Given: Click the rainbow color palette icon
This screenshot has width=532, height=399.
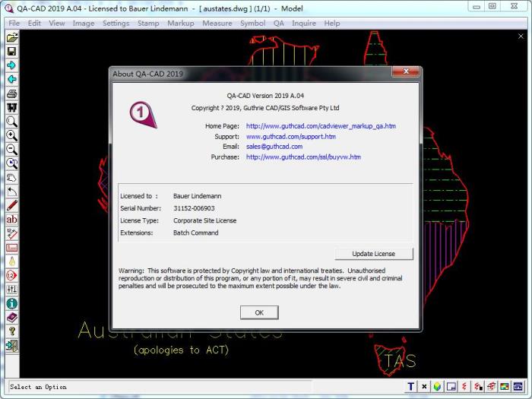Looking at the screenshot, I should [505, 386].
